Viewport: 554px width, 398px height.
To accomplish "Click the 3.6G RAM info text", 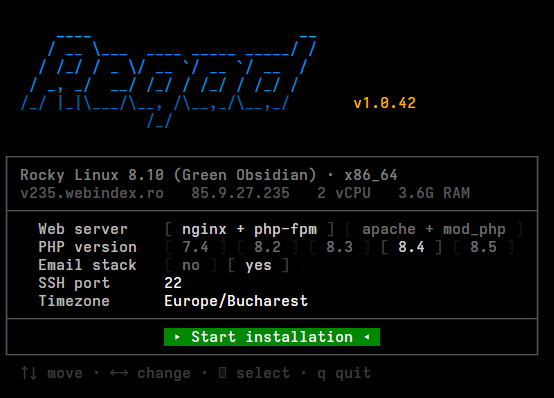I will [434, 193].
